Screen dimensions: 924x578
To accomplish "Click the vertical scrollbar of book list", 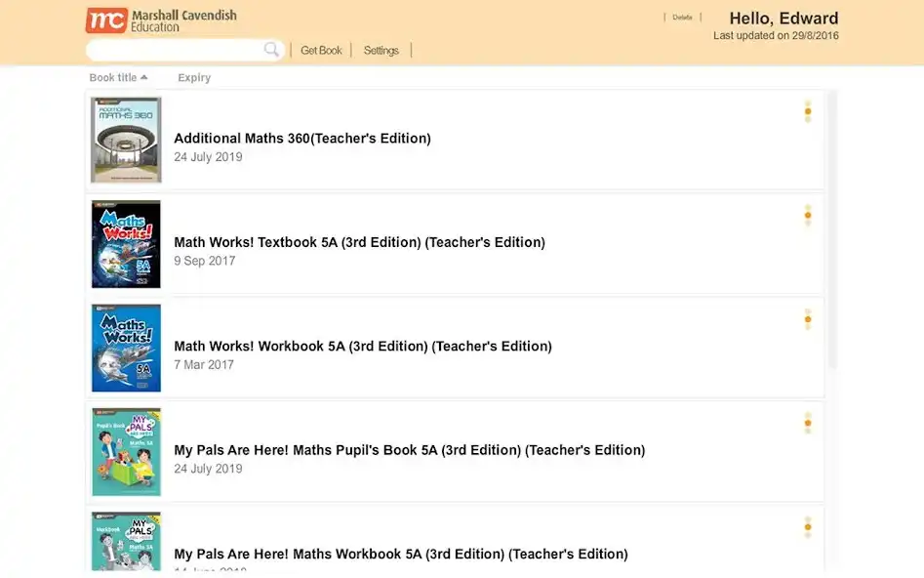I will click(x=832, y=230).
